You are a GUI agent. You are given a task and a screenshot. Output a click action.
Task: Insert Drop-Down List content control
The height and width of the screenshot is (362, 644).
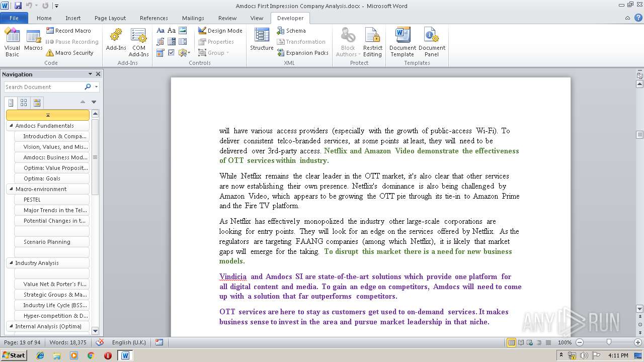pos(183,42)
